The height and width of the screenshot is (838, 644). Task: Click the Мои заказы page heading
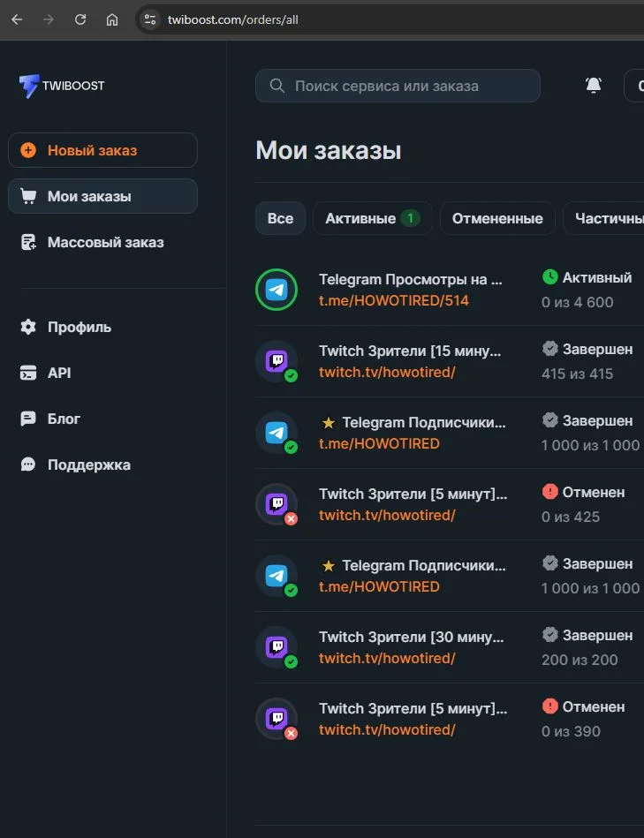tap(328, 151)
